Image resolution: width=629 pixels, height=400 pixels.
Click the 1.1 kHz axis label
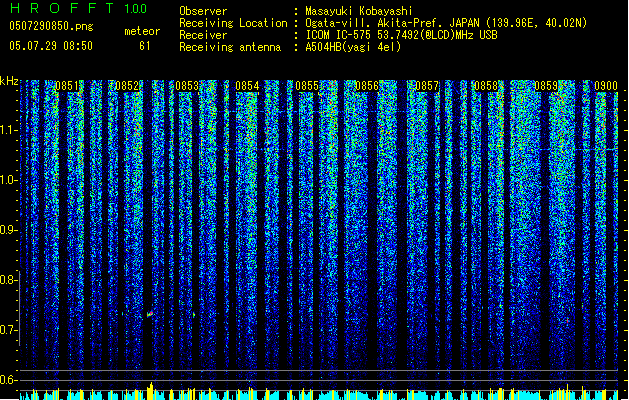8,130
